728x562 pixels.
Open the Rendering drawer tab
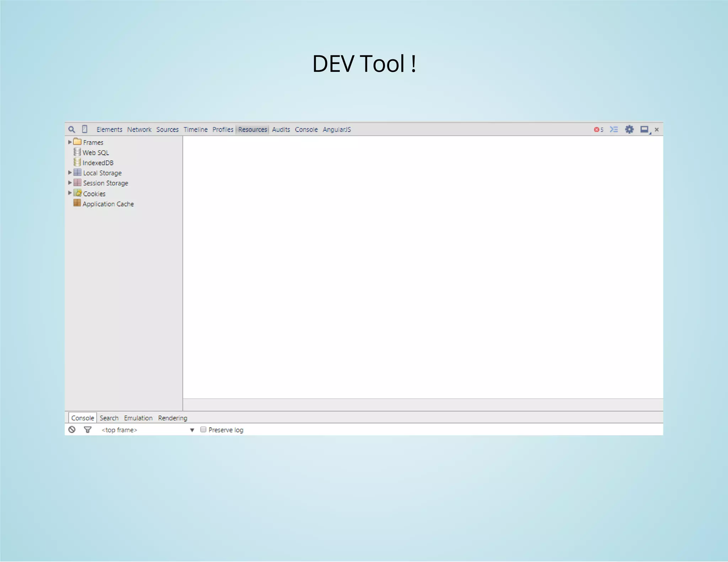click(x=172, y=418)
